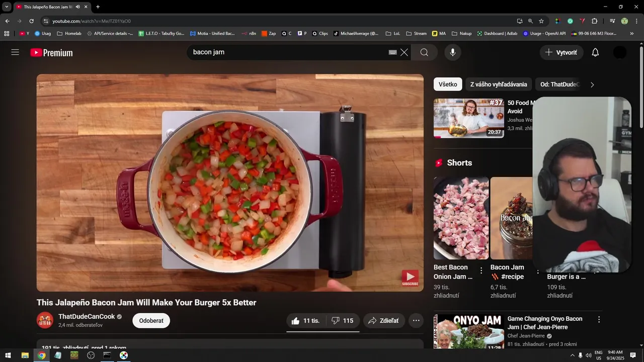Screen dimensions: 644x362
Task: Show hidden bookmarks chevron
Action: pos(632,34)
